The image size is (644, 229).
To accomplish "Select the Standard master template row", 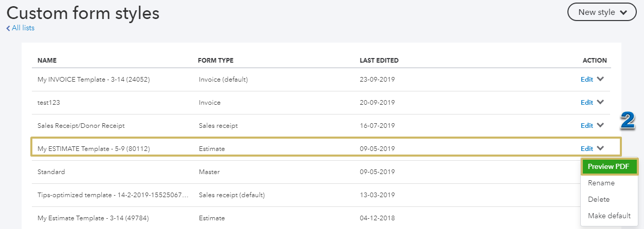I will pos(51,172).
